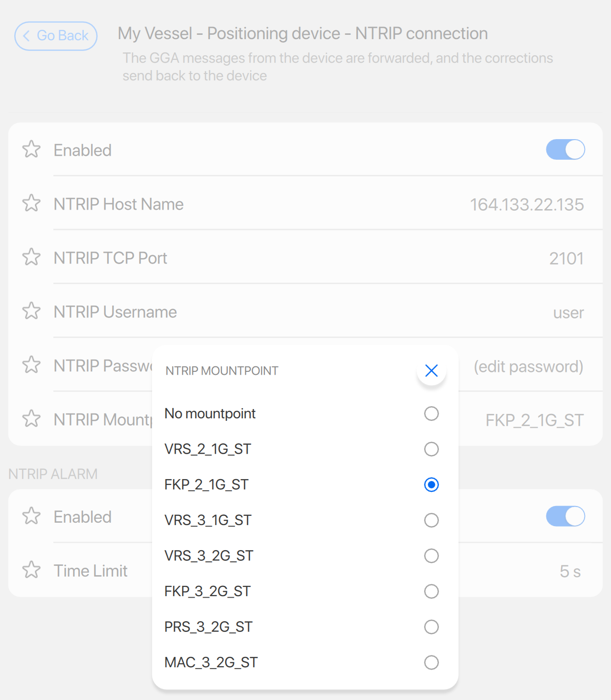611x700 pixels.
Task: Disable the NTRIP connection Enabled toggle
Action: [x=565, y=150]
